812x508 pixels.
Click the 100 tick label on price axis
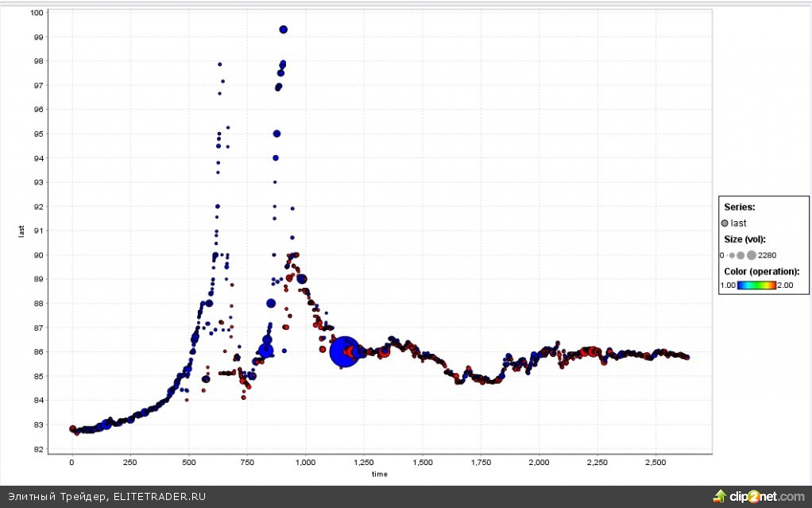coord(37,13)
